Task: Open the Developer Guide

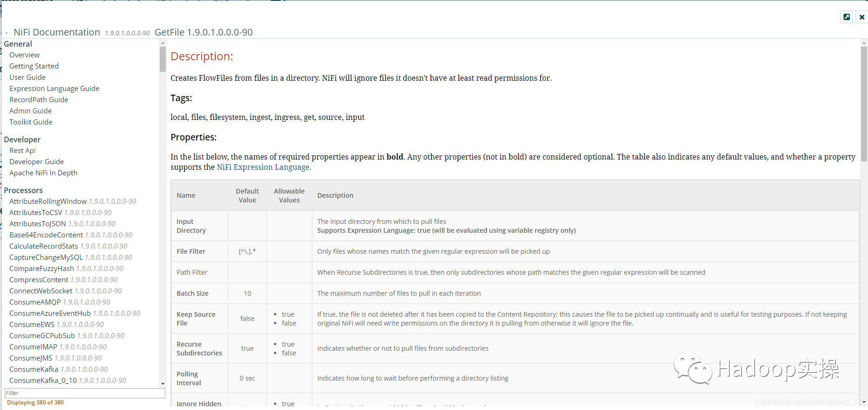Action: (36, 162)
